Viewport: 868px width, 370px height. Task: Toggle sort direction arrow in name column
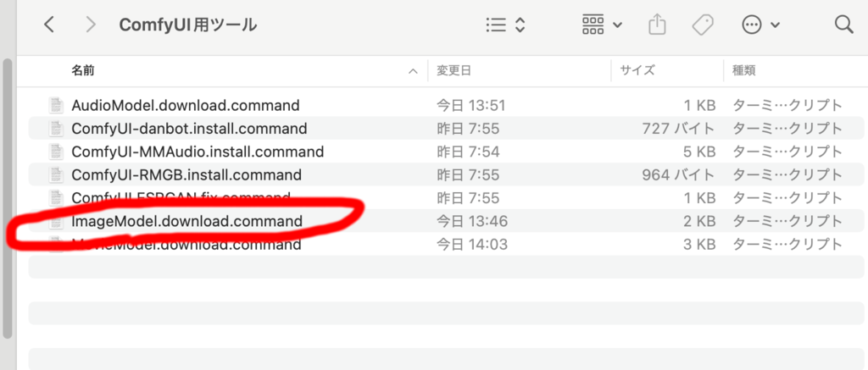point(413,71)
